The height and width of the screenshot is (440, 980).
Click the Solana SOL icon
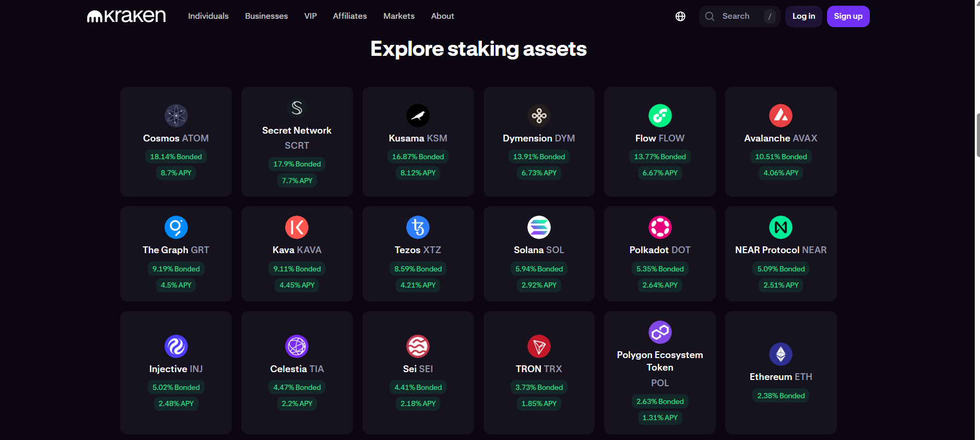[539, 228]
